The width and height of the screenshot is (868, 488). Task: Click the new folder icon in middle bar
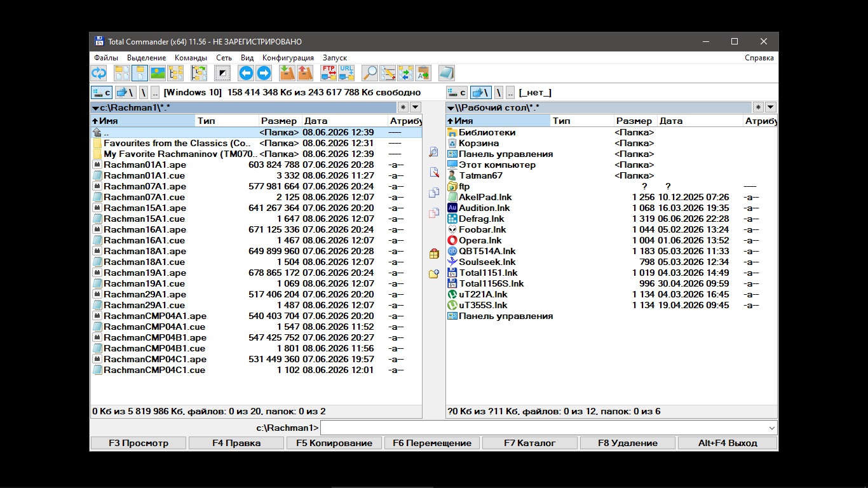pos(434,274)
